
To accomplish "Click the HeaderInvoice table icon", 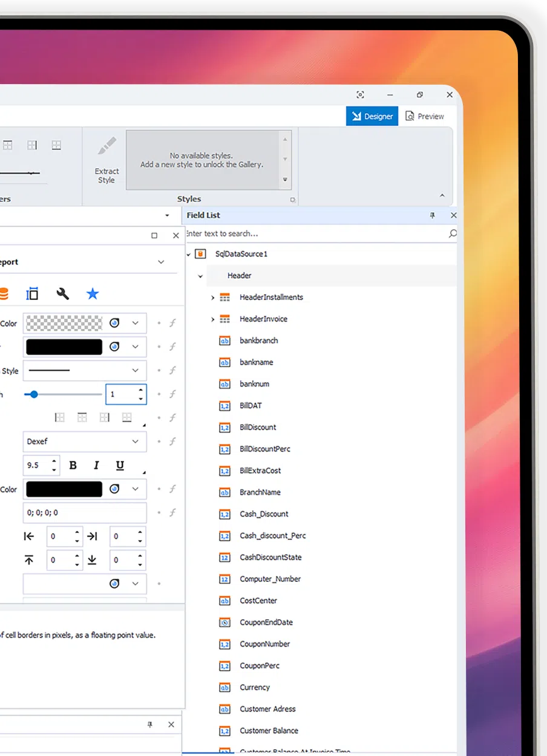I will [x=224, y=319].
